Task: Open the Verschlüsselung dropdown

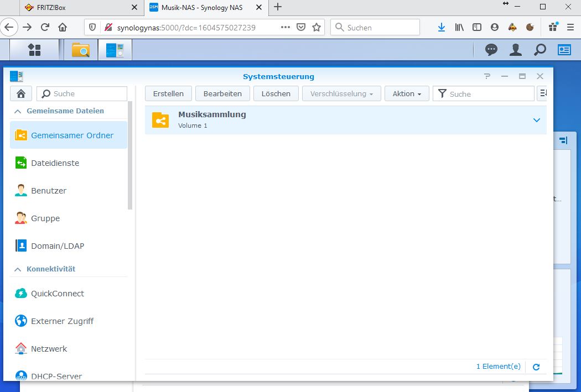Action: click(341, 93)
